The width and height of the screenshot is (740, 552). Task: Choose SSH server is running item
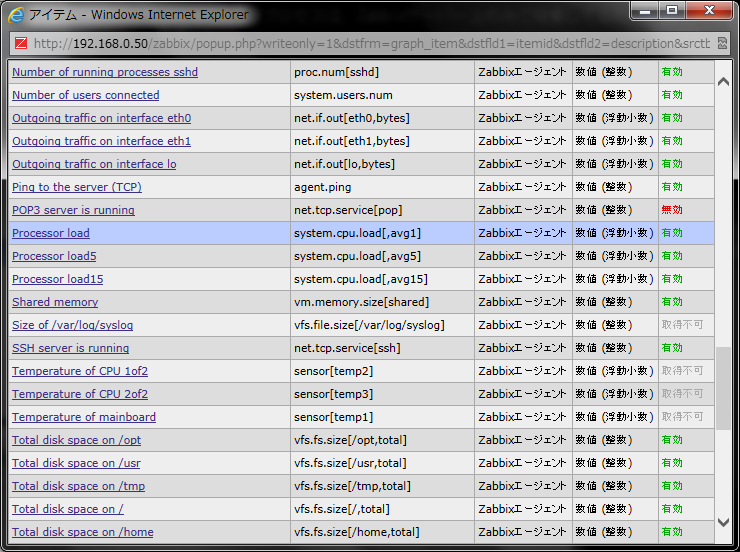tap(70, 348)
